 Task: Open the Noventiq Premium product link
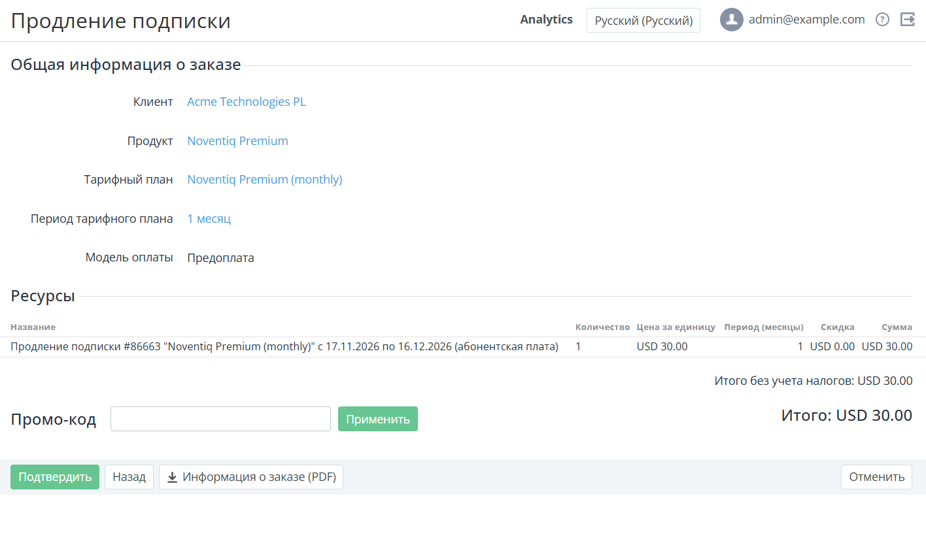tap(237, 141)
